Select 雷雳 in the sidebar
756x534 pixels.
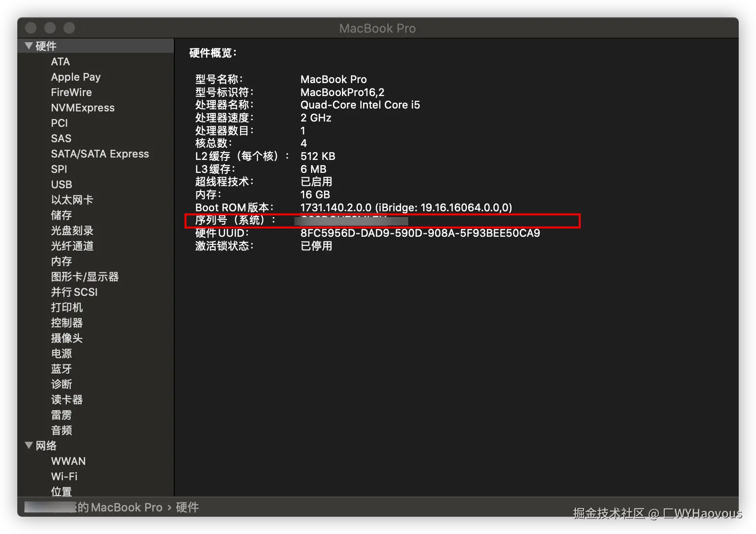pyautogui.click(x=61, y=415)
